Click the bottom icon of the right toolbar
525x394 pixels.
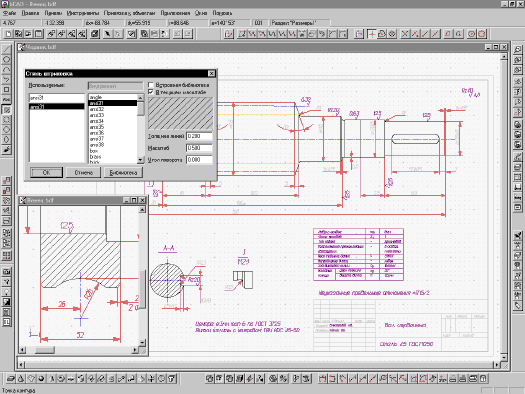tap(518, 306)
